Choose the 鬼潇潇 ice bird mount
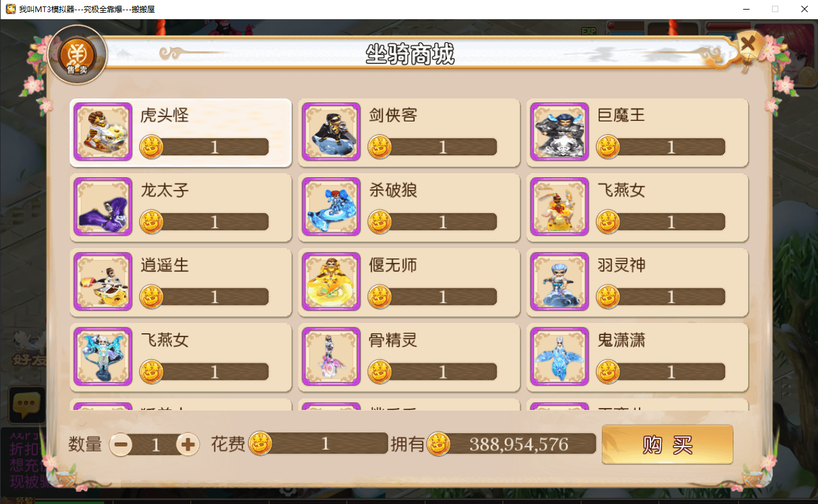This screenshot has width=818, height=504. click(560, 357)
